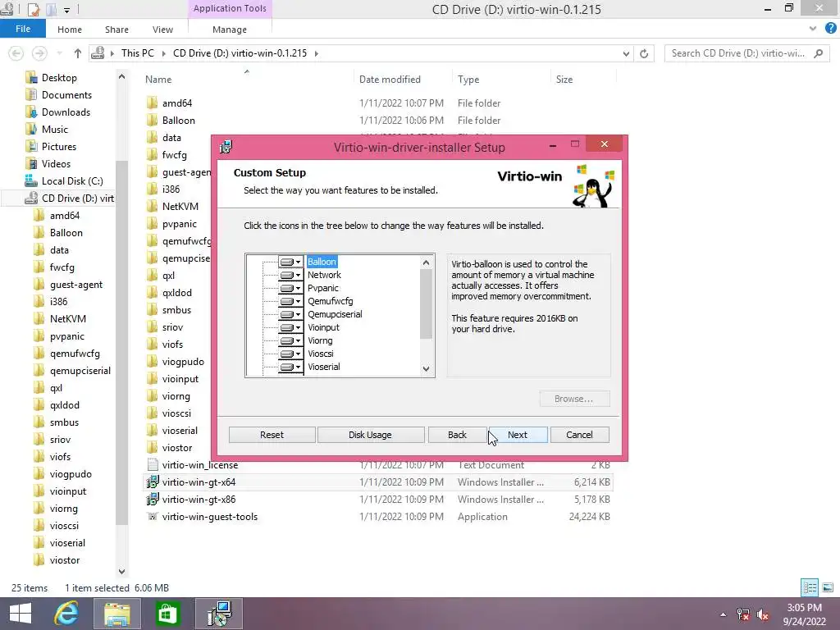Open Documents in navigation pane
840x630 pixels.
pyautogui.click(x=66, y=95)
